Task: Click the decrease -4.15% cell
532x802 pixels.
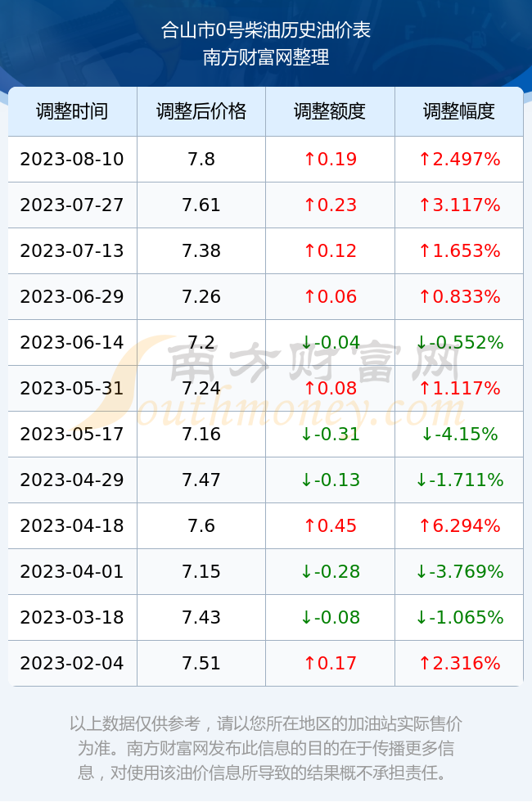Action: (x=459, y=435)
